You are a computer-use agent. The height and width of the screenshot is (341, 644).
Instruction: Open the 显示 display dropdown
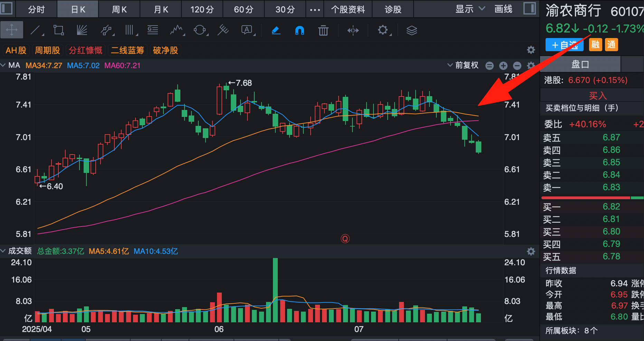(470, 9)
